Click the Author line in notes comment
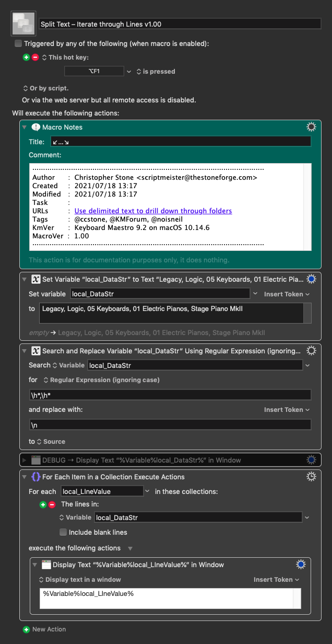 [x=145, y=177]
